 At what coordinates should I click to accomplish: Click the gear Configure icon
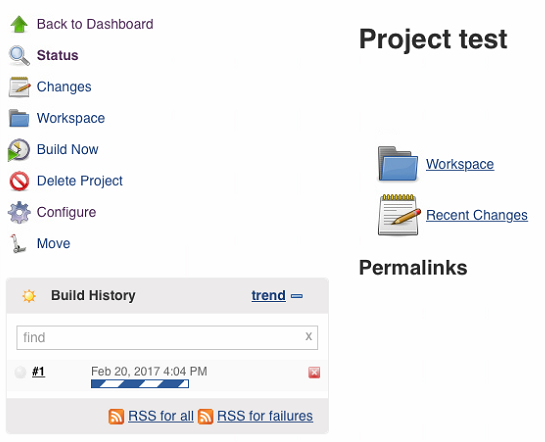19,212
